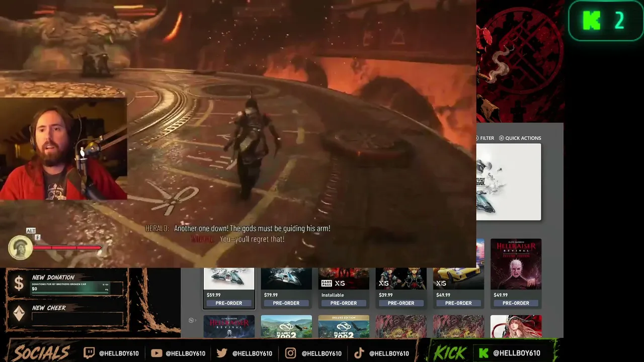The width and height of the screenshot is (644, 362).
Task: Pre-order the $49.99 yellow car game
Action: click(458, 303)
